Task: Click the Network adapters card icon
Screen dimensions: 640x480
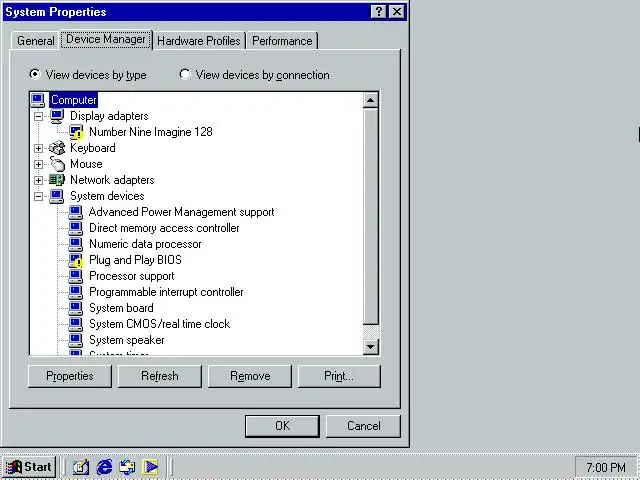Action: (57, 180)
